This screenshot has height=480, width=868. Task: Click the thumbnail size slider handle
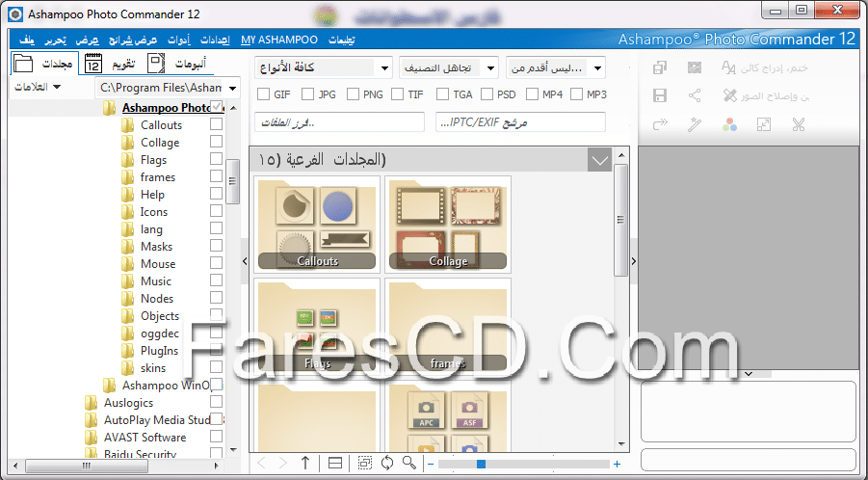(481, 464)
